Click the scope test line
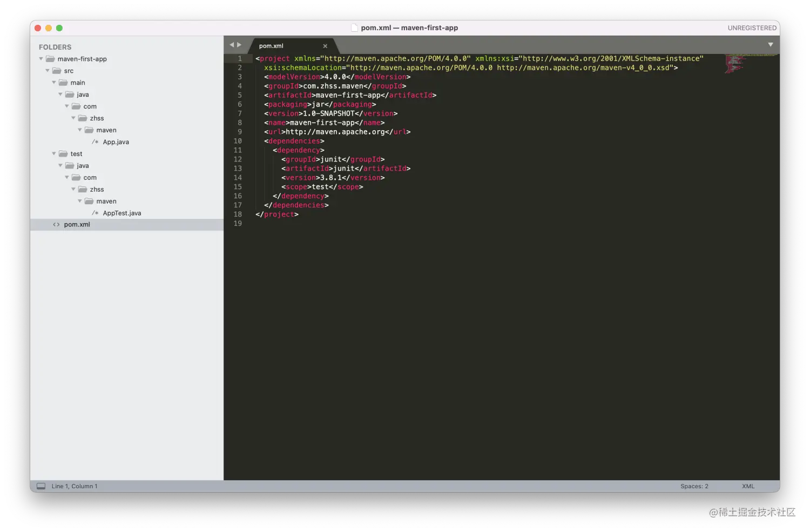This screenshot has height=532, width=810. coord(322,187)
